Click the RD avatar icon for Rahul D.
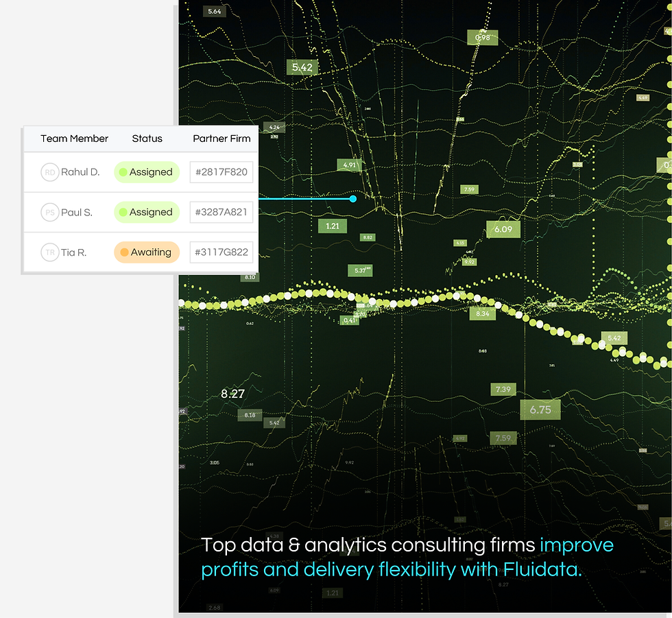 pyautogui.click(x=49, y=172)
